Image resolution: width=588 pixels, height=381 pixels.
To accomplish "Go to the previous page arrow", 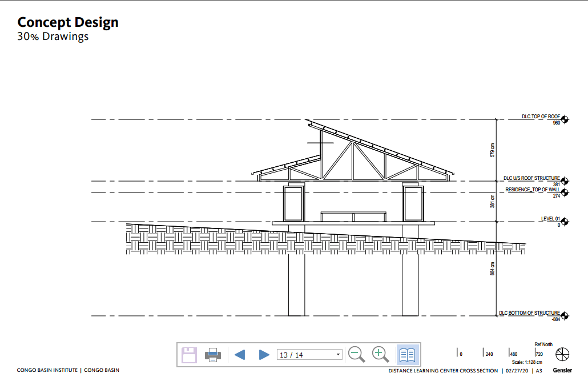I will pos(240,355).
